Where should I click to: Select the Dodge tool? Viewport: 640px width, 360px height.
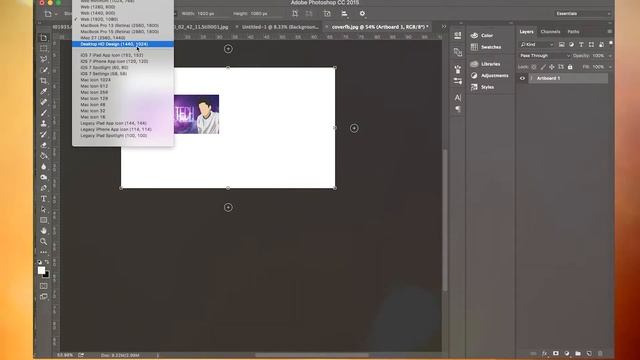click(44, 177)
